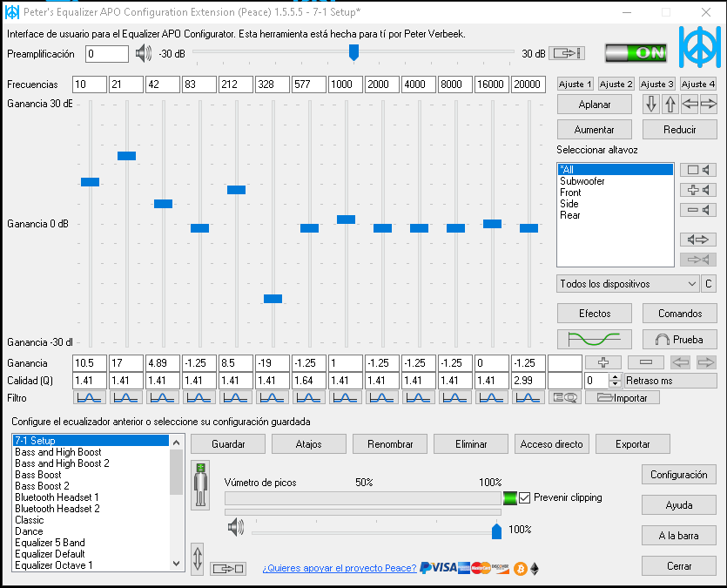Toggle the Prevenir clipping checkbox
727x588 pixels.
pos(524,498)
